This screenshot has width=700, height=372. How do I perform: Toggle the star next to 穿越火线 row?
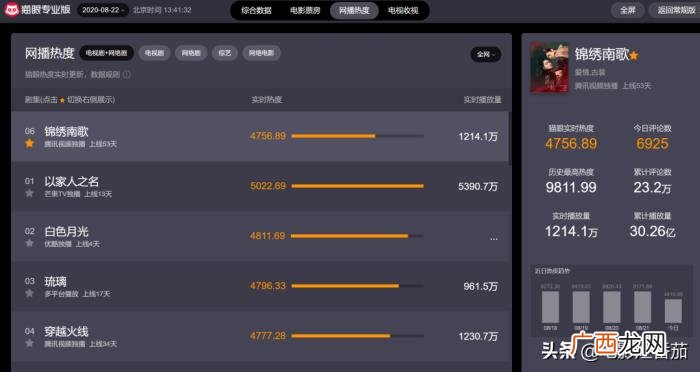[x=29, y=343]
